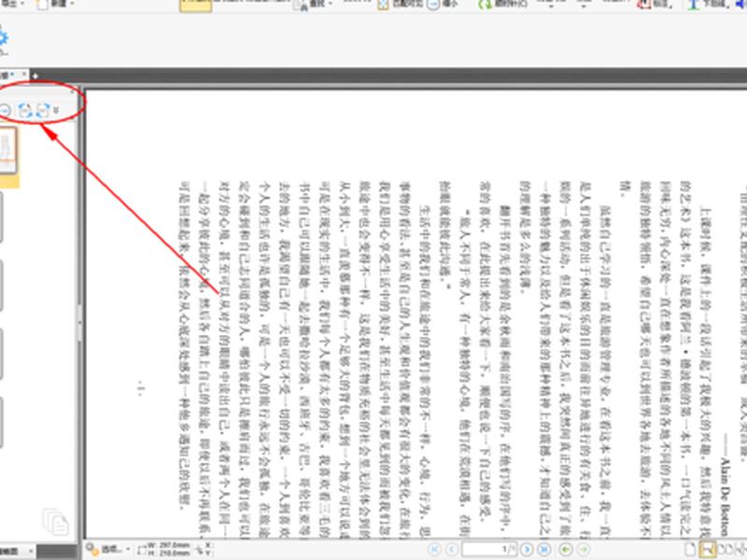Click the pages stack icon in thumbnails panel
747x560 pixels.
[55, 522]
